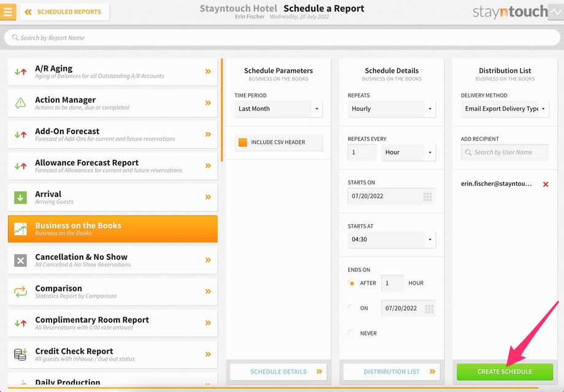Select the Action Manager report
564x392 pixels.
click(x=113, y=103)
